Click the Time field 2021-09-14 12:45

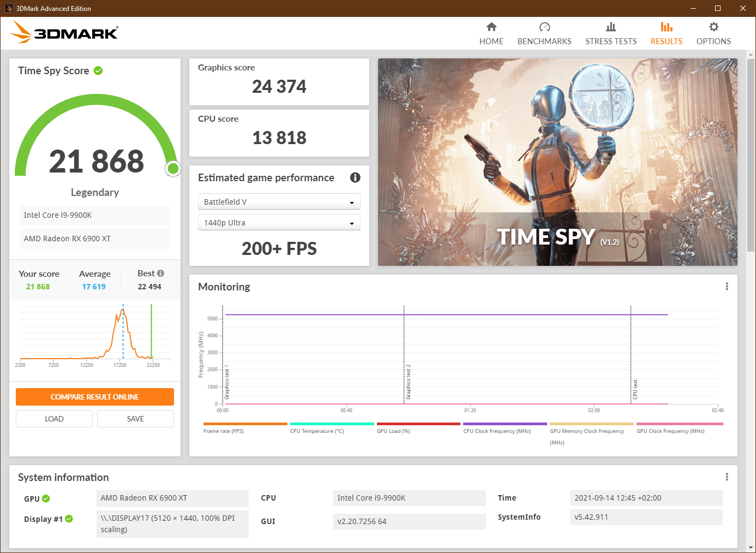tap(646, 498)
